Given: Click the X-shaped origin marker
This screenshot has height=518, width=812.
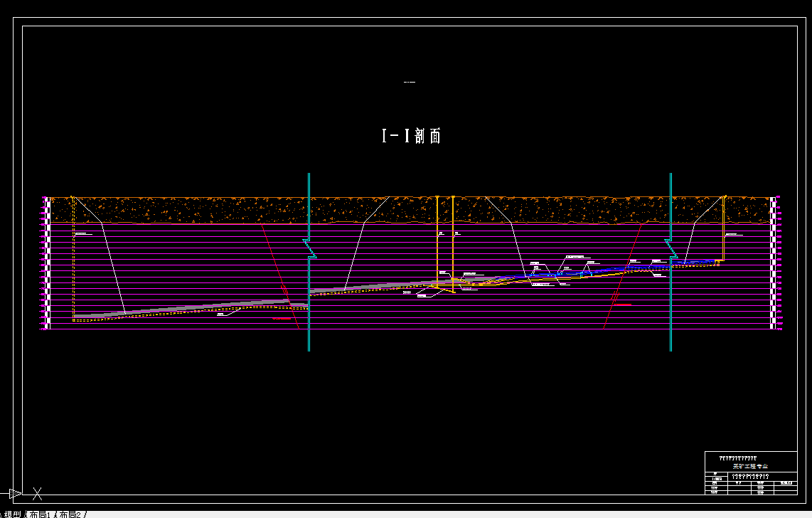Looking at the screenshot, I should (37, 494).
